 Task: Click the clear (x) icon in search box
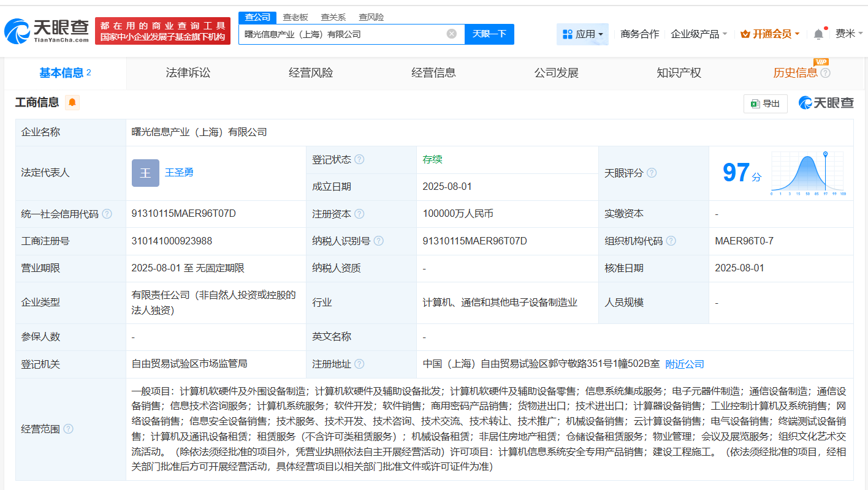(452, 34)
